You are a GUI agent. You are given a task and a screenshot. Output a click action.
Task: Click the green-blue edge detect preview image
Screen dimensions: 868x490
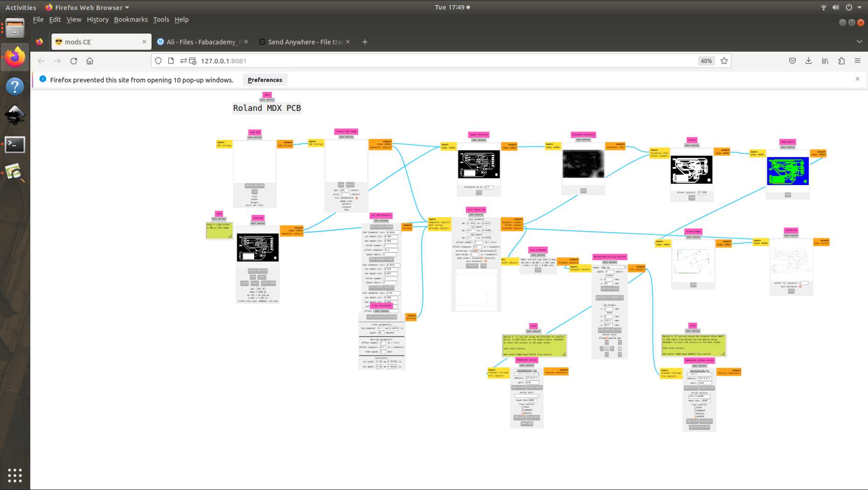(x=788, y=171)
